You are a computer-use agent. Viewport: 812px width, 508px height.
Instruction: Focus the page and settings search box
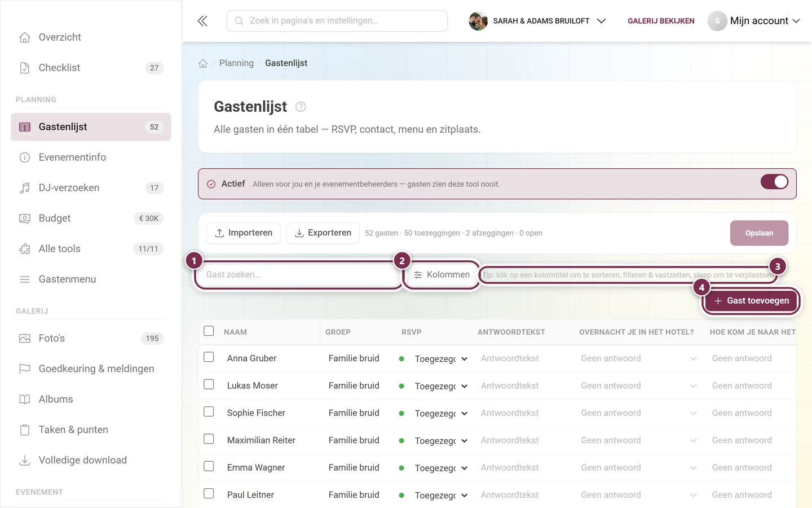(337, 21)
